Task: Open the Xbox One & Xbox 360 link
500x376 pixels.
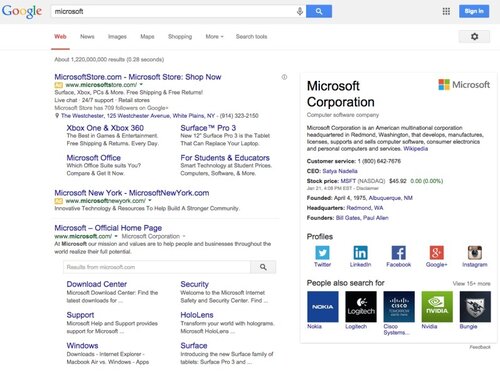Action: pos(105,128)
